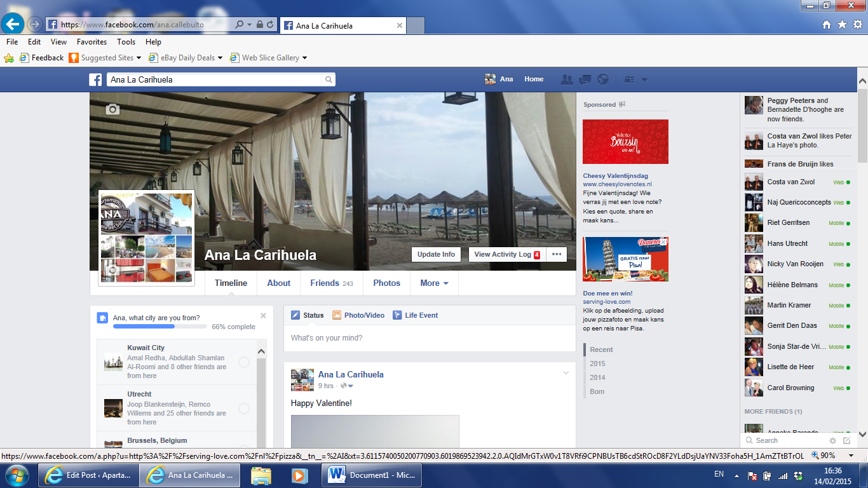868x488 pixels.
Task: Click the Facebook logo icon in header
Action: coord(95,79)
